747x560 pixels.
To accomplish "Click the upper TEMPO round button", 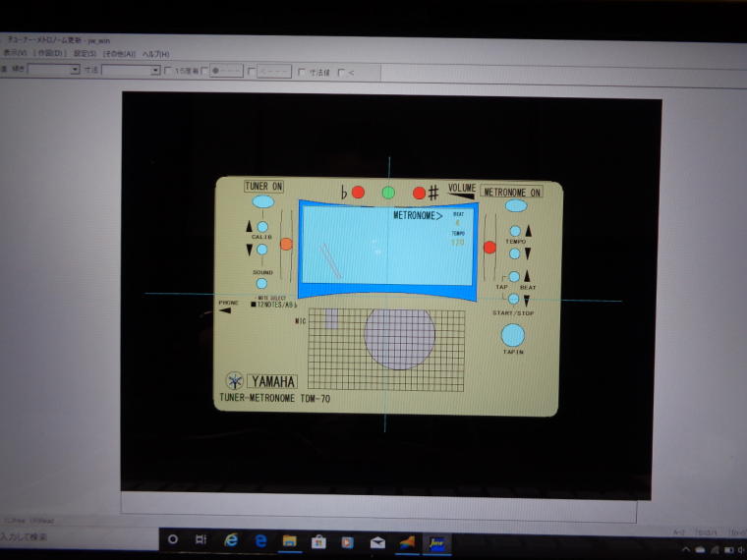I will point(515,231).
